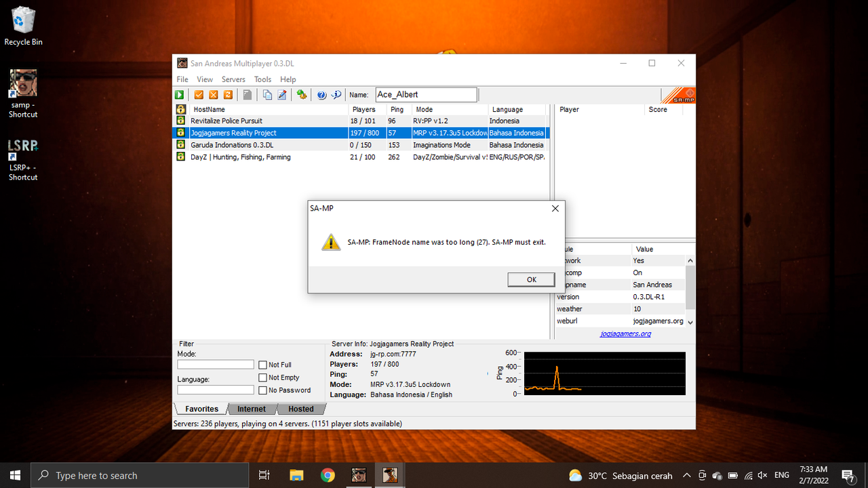Click the green Connect play icon
868x488 pixels.
click(x=180, y=95)
